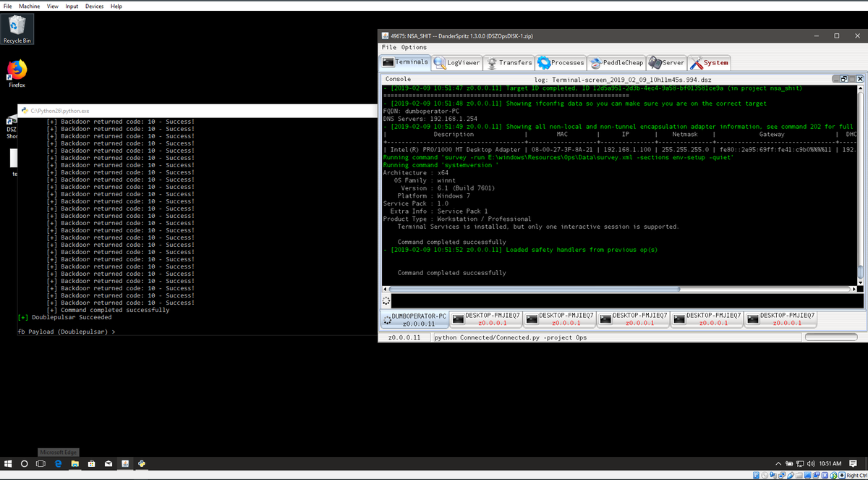This screenshot has height=480, width=868.
Task: Click the volume speaker tray icon
Action: pos(811,463)
